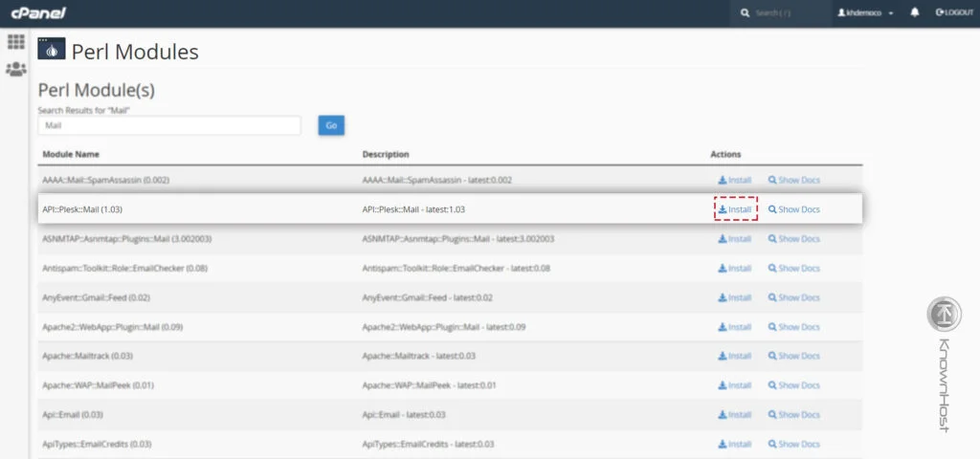Screen dimensions: 980x459
Task: Install Apache2::WebApp::Plugin::Mail module
Action: pyautogui.click(x=734, y=327)
